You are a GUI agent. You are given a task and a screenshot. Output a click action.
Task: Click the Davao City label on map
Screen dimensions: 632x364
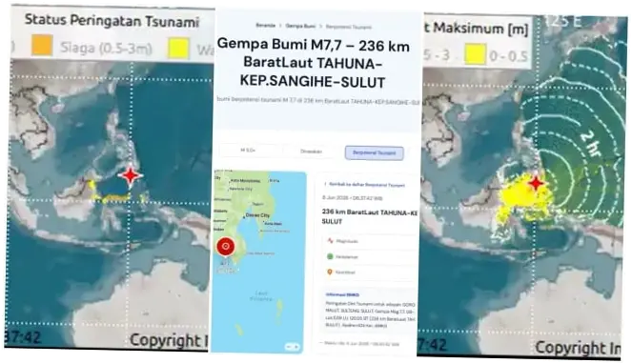point(257,215)
